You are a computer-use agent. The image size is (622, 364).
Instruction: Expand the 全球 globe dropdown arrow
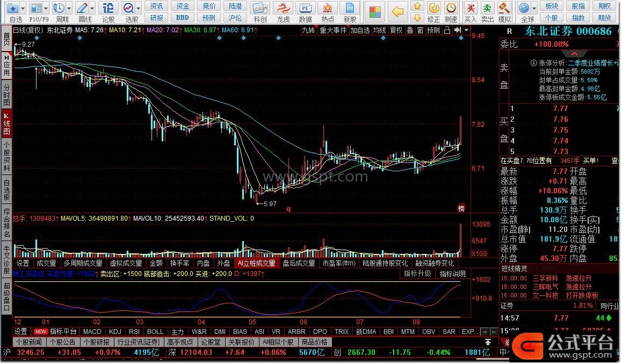pyautogui.click(x=534, y=9)
